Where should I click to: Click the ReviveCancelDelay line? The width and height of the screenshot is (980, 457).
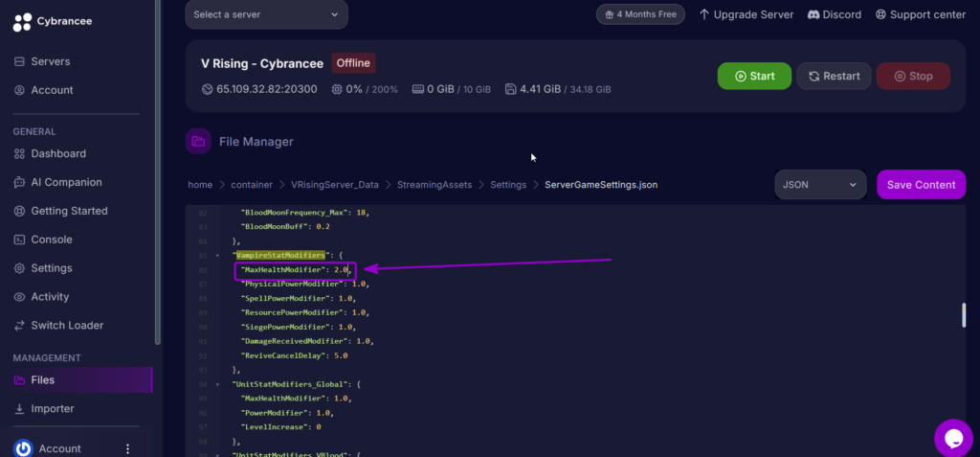point(294,355)
